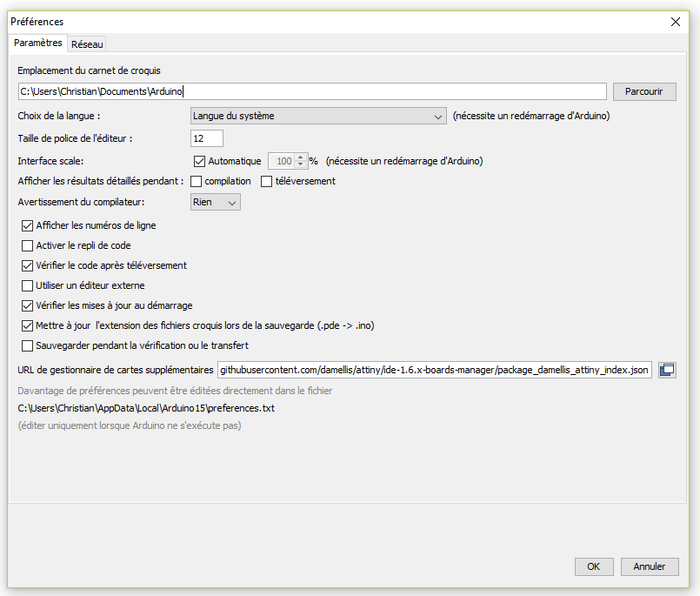Switch to the Réseau tab
Viewport: 700px width, 596px height.
[87, 44]
